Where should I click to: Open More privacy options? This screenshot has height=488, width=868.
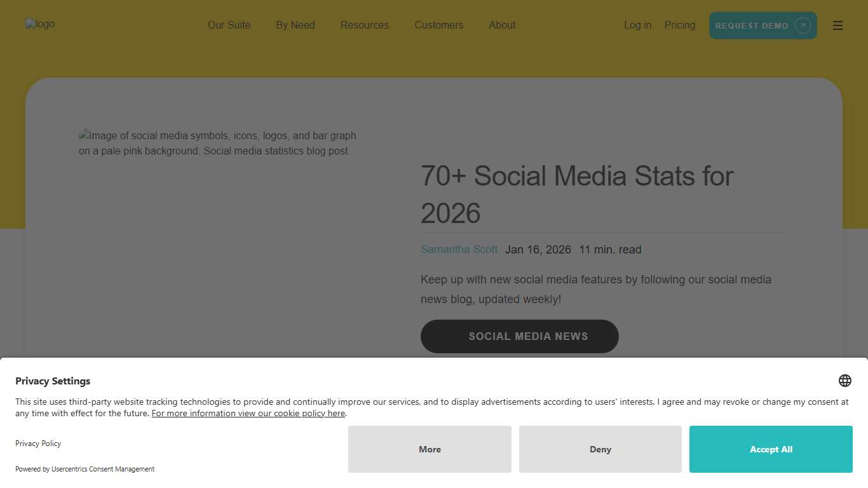tap(430, 449)
